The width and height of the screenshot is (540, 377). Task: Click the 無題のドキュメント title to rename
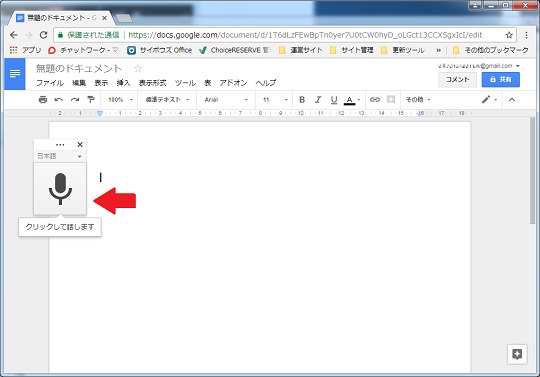(x=79, y=69)
